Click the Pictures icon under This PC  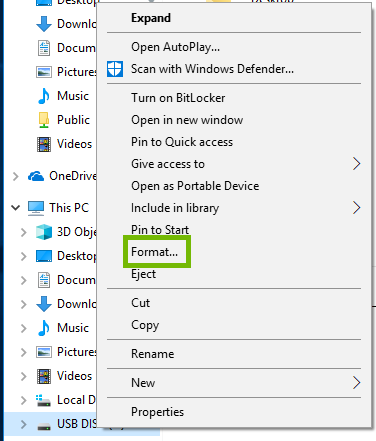tap(44, 352)
